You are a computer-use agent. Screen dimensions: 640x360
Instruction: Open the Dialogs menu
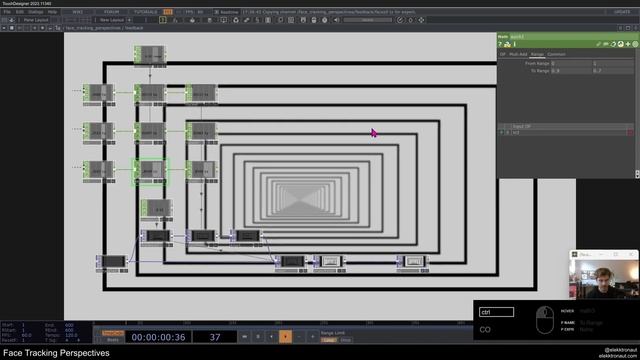pos(36,12)
